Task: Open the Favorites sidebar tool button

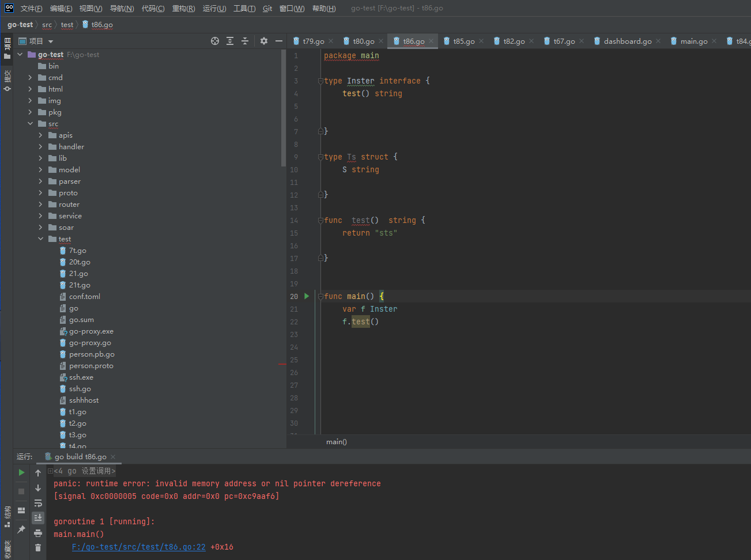Action: coord(7,549)
